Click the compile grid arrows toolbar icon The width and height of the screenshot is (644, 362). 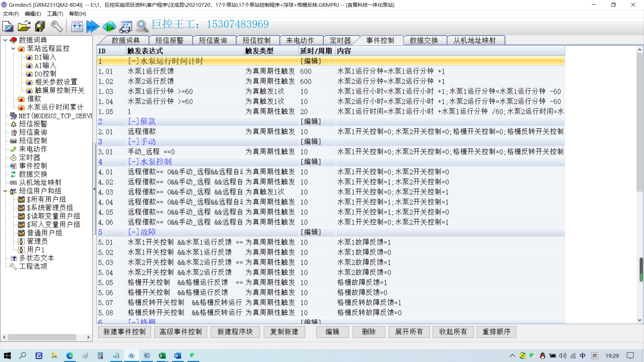pyautogui.click(x=77, y=26)
